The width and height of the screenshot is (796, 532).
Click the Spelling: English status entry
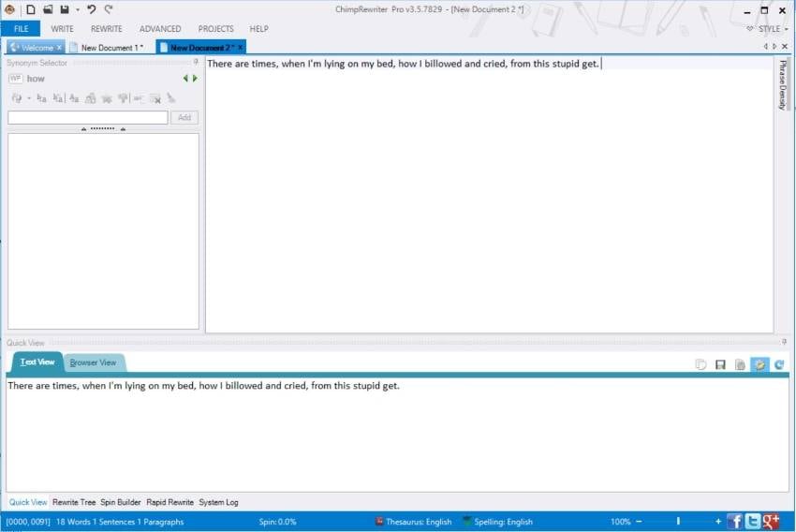coord(498,522)
